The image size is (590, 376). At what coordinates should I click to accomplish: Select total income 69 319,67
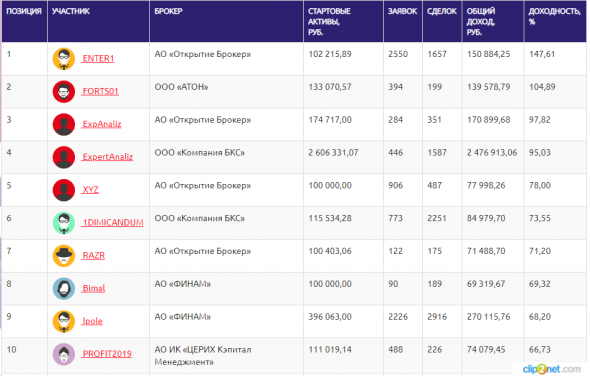coord(486,284)
